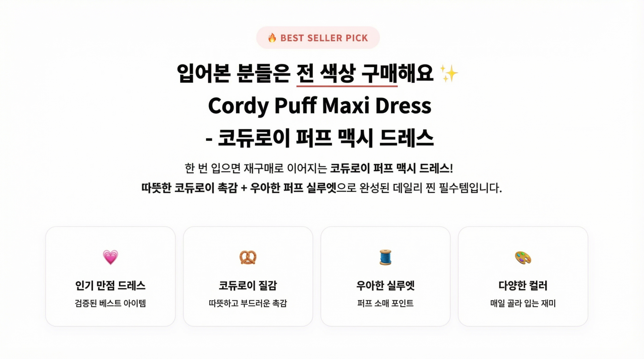Click the pink heart icon

pyautogui.click(x=110, y=257)
